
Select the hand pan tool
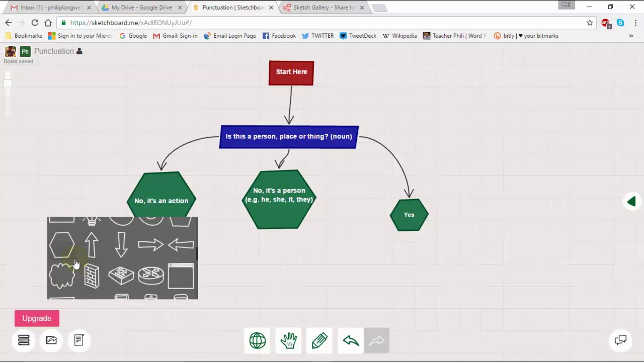pos(289,341)
